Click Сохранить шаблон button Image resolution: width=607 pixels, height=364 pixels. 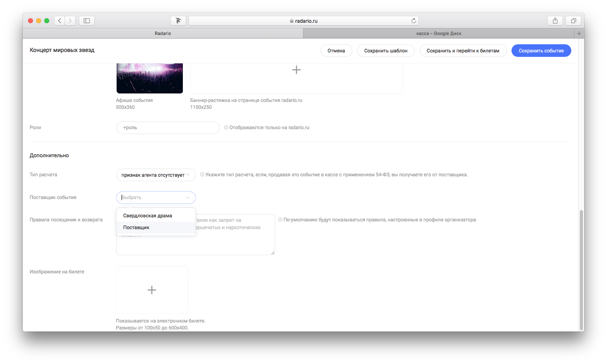[x=386, y=51]
